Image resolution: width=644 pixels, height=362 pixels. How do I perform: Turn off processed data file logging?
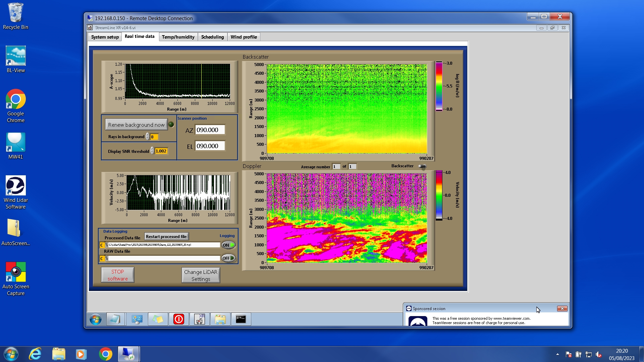point(228,245)
